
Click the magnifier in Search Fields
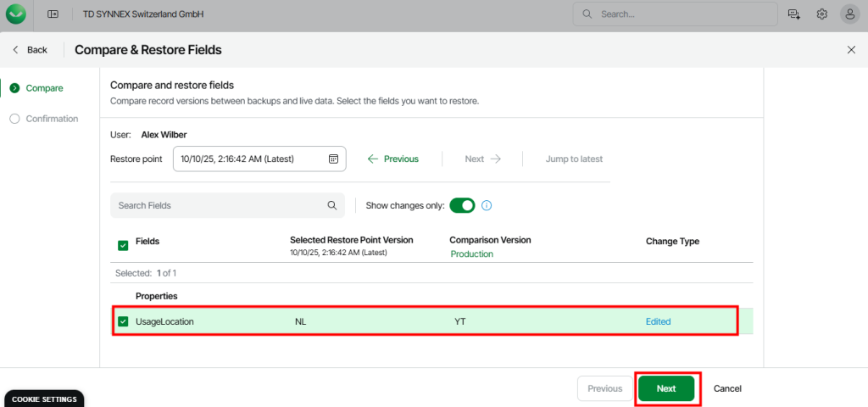[332, 205]
